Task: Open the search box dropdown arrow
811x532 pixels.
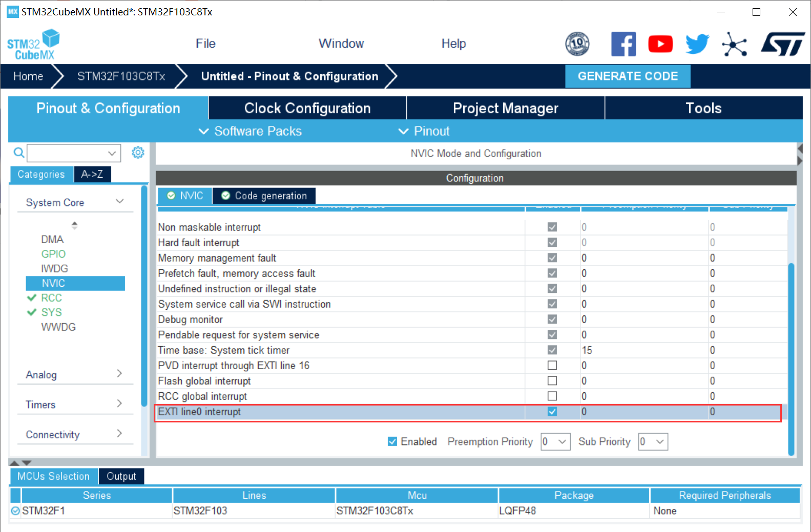Action: (112, 153)
